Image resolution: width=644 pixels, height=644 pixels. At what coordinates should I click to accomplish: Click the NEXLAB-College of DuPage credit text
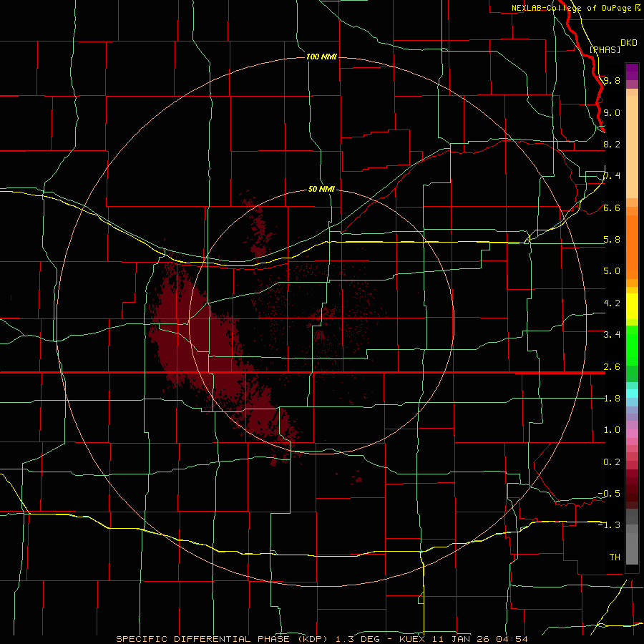click(x=571, y=8)
